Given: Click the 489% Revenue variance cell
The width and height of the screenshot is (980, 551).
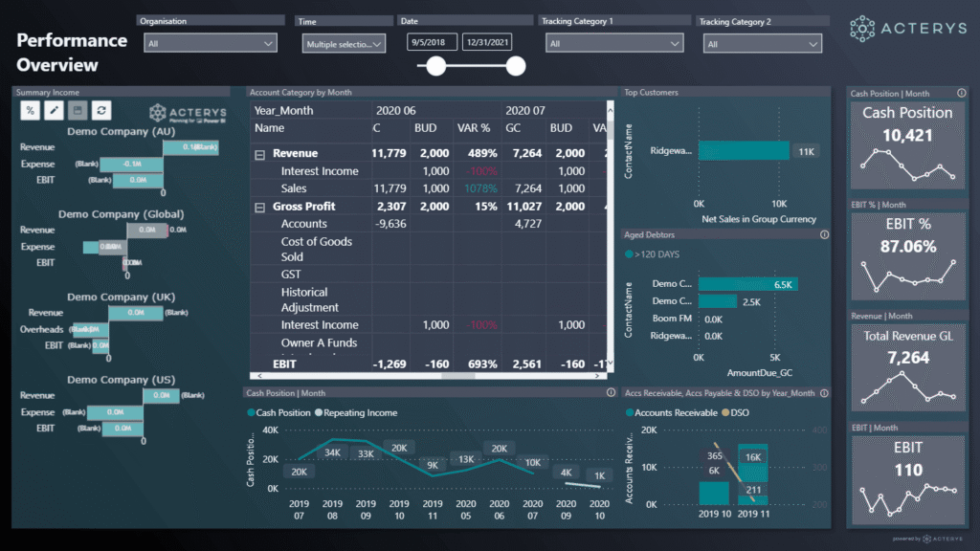Looking at the screenshot, I should [x=483, y=153].
